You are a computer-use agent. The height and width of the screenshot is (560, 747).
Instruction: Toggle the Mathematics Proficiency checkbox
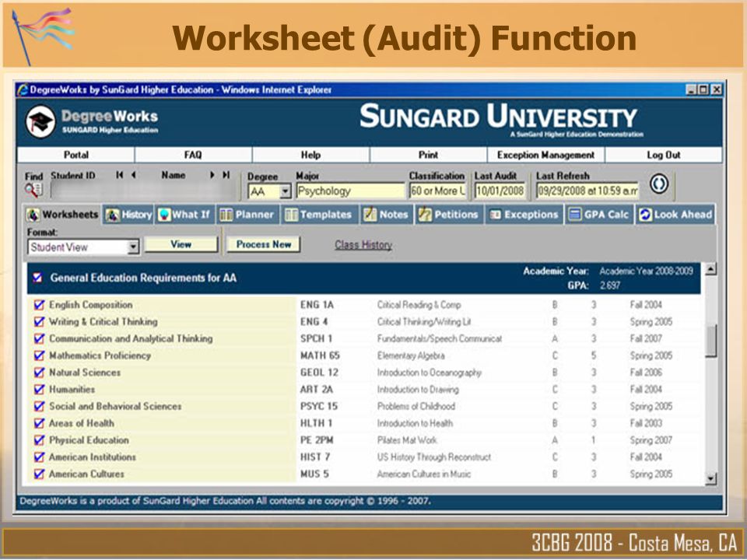[x=39, y=355]
